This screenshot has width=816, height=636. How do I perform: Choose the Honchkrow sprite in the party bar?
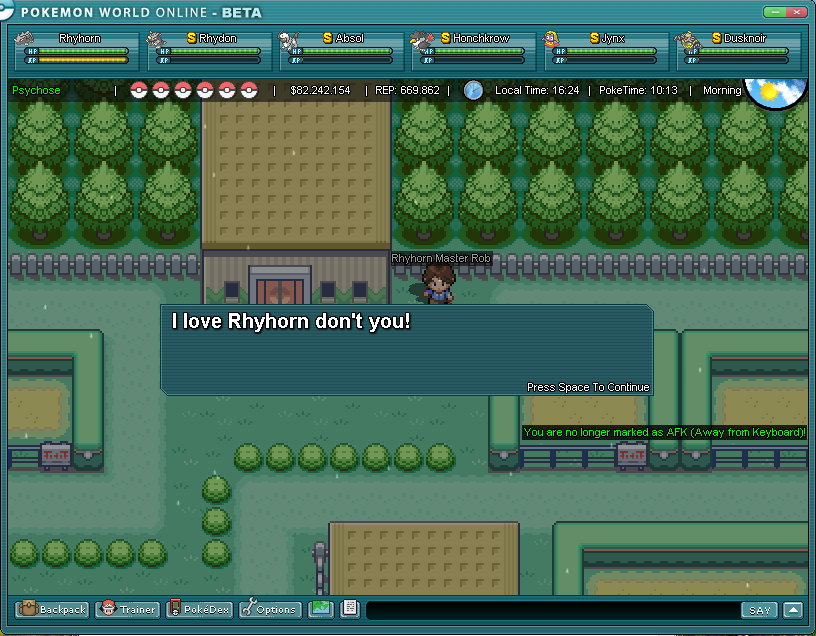coord(420,40)
